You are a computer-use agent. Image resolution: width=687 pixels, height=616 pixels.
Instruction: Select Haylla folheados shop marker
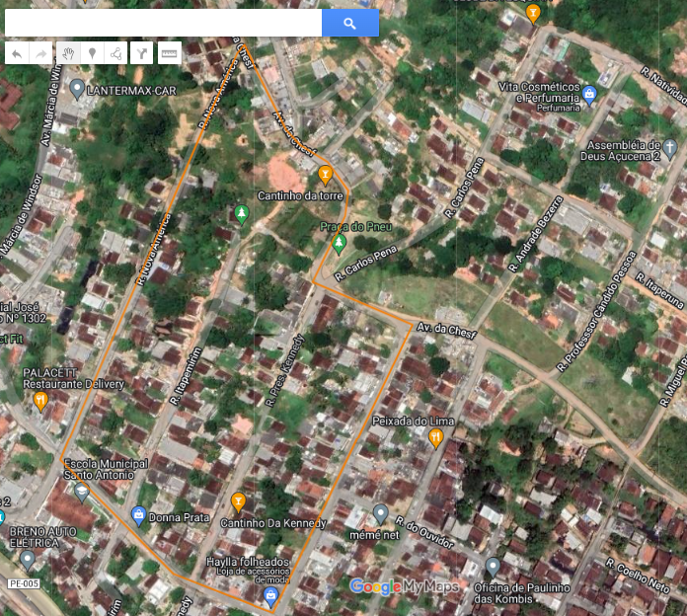pos(270,598)
